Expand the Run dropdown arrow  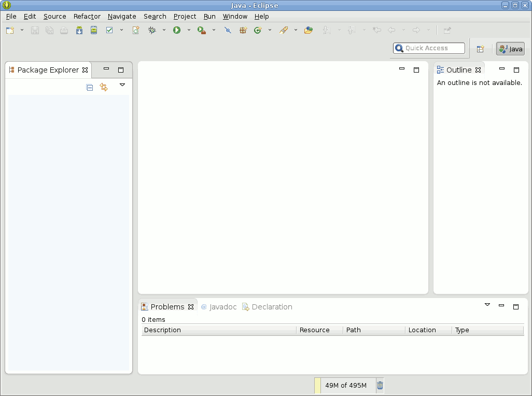[x=189, y=30]
